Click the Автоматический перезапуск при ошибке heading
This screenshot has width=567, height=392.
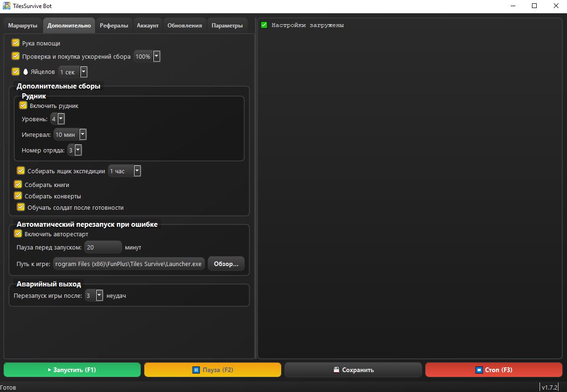coord(87,224)
